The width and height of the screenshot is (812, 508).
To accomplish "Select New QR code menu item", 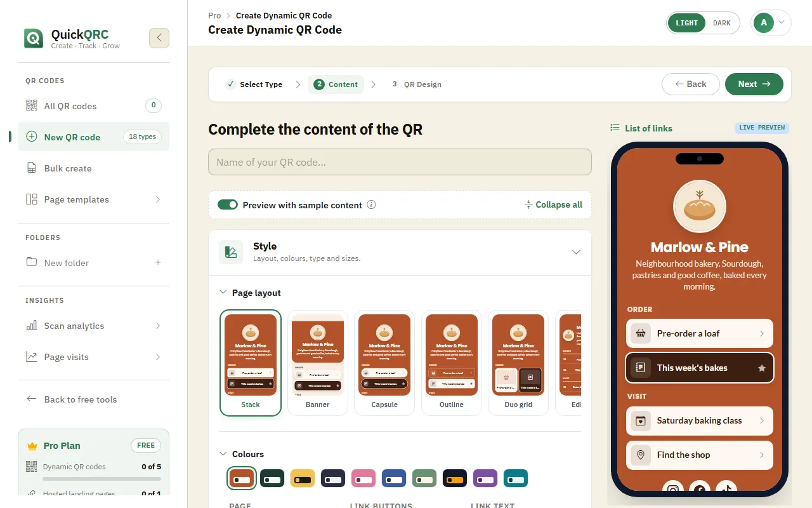I will point(93,137).
